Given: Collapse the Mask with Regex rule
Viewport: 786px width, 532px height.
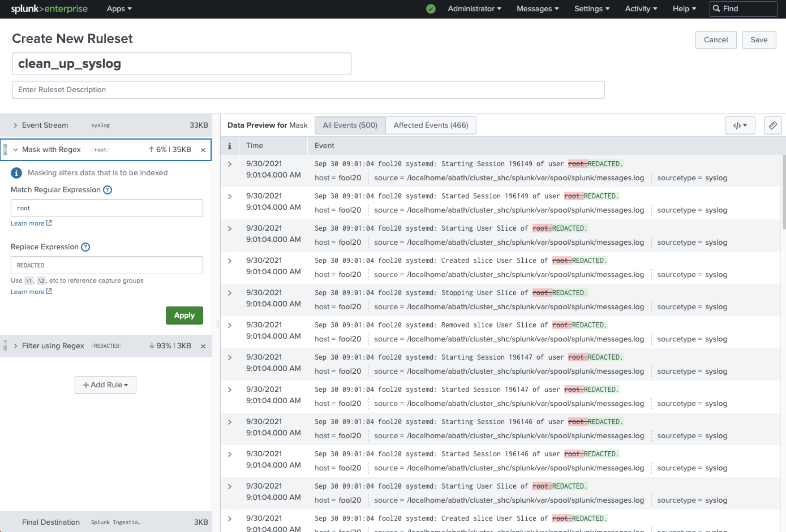Looking at the screenshot, I should pyautogui.click(x=15, y=150).
